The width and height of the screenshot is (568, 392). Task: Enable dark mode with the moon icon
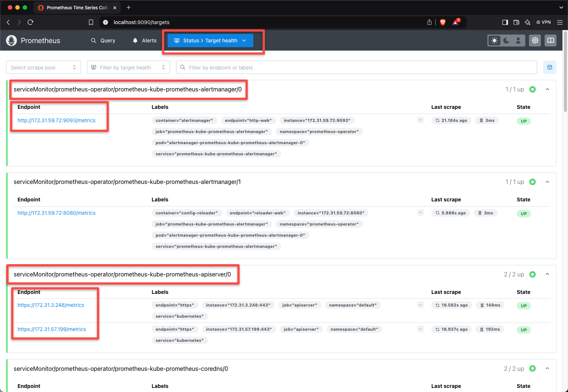tap(506, 41)
